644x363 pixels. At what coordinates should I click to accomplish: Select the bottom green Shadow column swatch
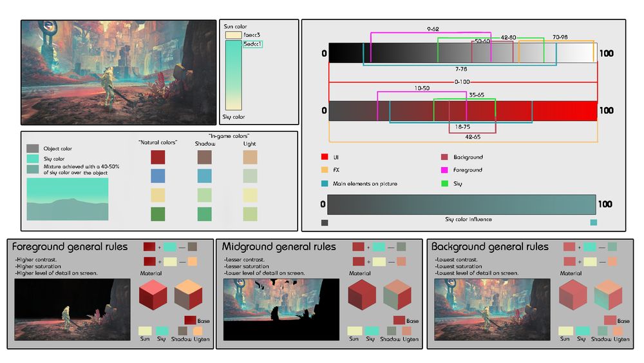coord(205,214)
